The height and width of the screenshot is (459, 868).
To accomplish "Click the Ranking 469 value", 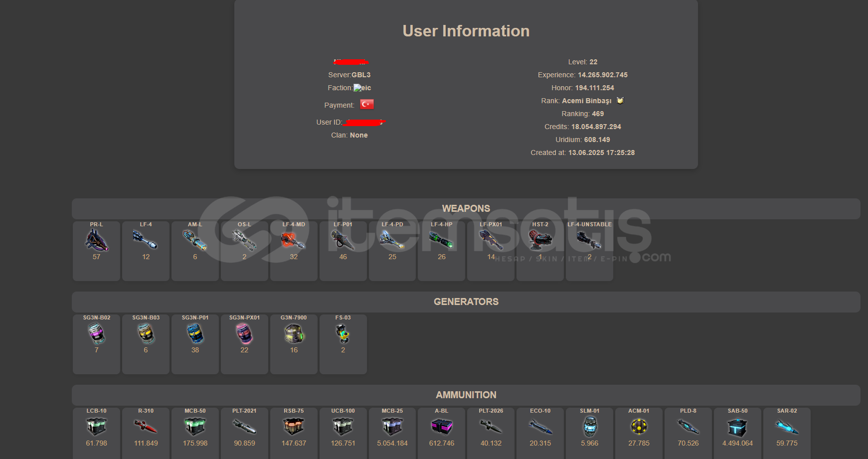I will [598, 114].
